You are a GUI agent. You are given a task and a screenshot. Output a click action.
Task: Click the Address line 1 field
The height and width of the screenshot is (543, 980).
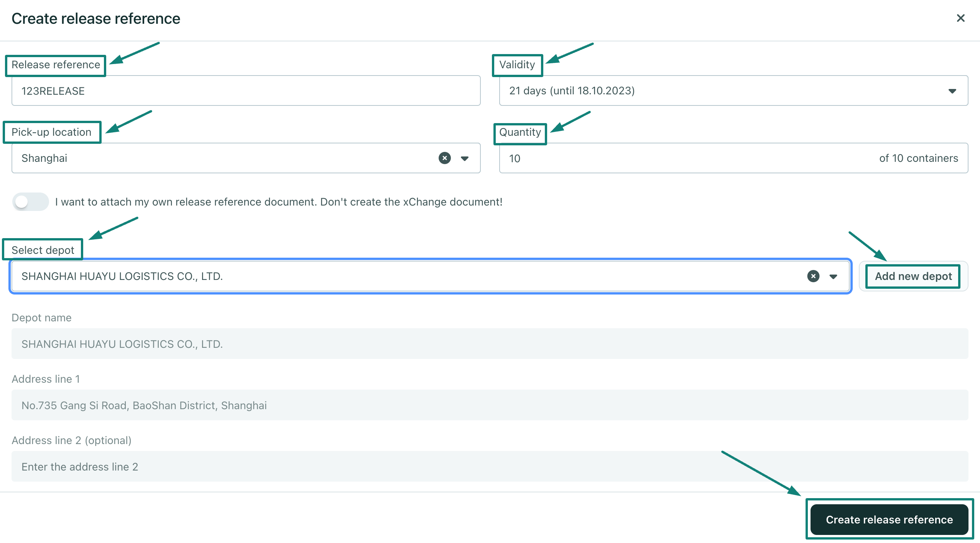(489, 405)
